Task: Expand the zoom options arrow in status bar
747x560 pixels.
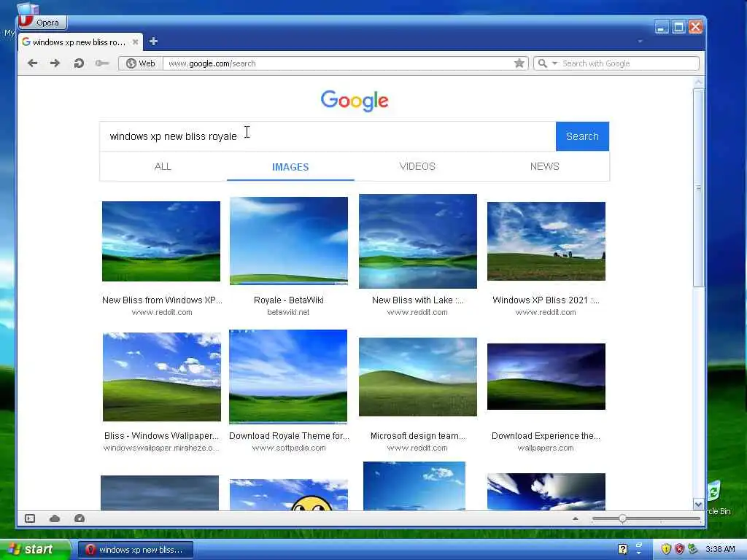Action: coord(575,518)
